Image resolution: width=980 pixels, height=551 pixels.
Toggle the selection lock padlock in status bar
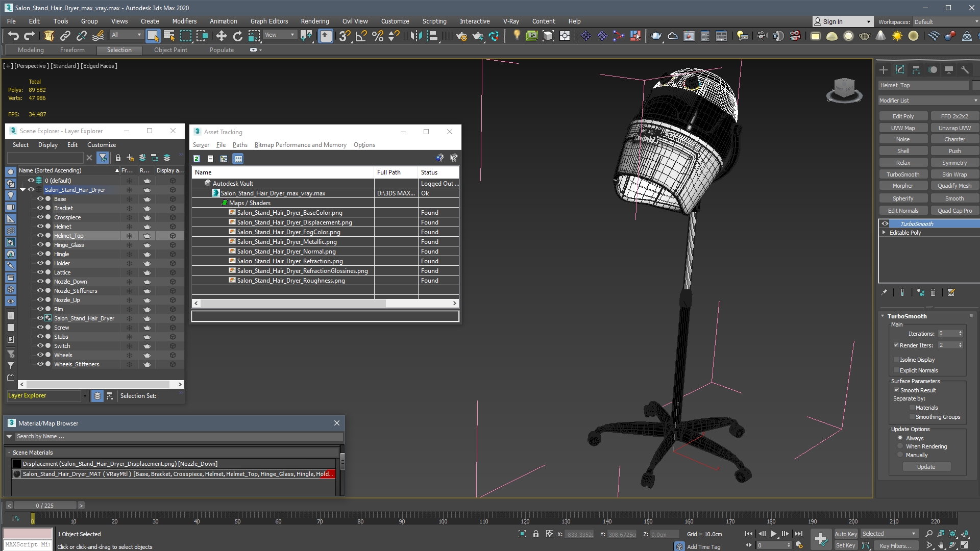[x=535, y=534]
